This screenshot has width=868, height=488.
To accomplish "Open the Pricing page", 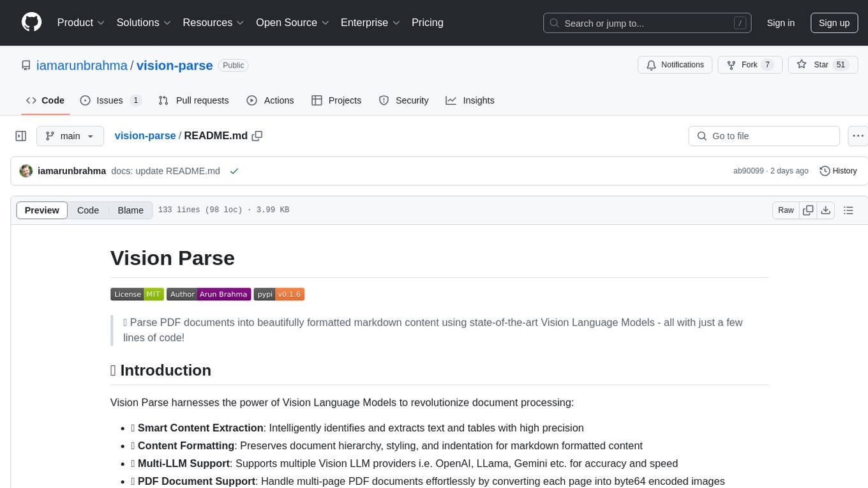I will tap(428, 22).
